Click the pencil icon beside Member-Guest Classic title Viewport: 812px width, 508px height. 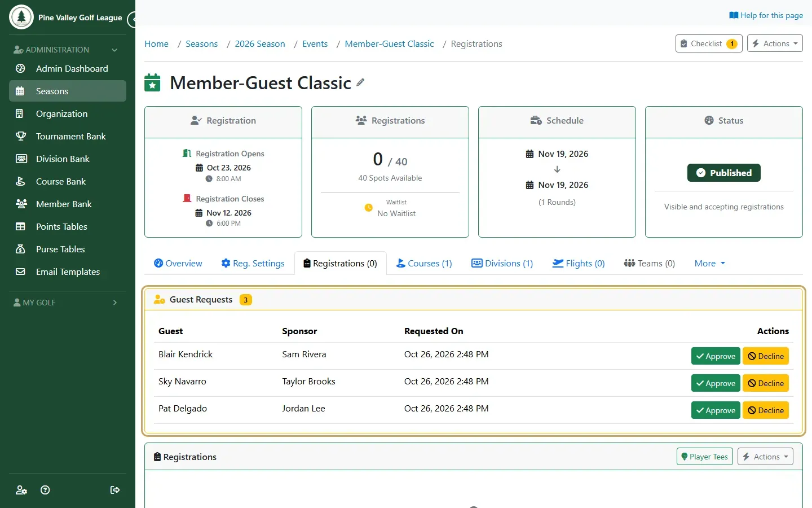tap(360, 82)
